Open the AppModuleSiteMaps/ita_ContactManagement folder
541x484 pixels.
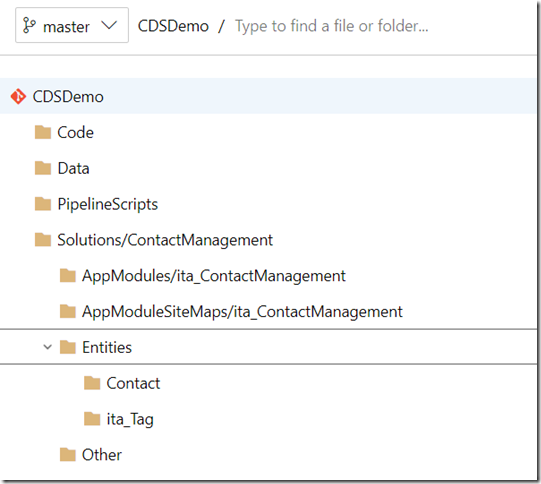pyautogui.click(x=242, y=312)
